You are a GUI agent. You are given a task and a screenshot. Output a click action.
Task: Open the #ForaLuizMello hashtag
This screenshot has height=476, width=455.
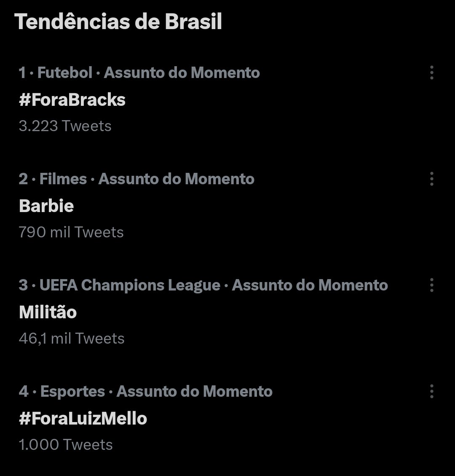coord(83,419)
